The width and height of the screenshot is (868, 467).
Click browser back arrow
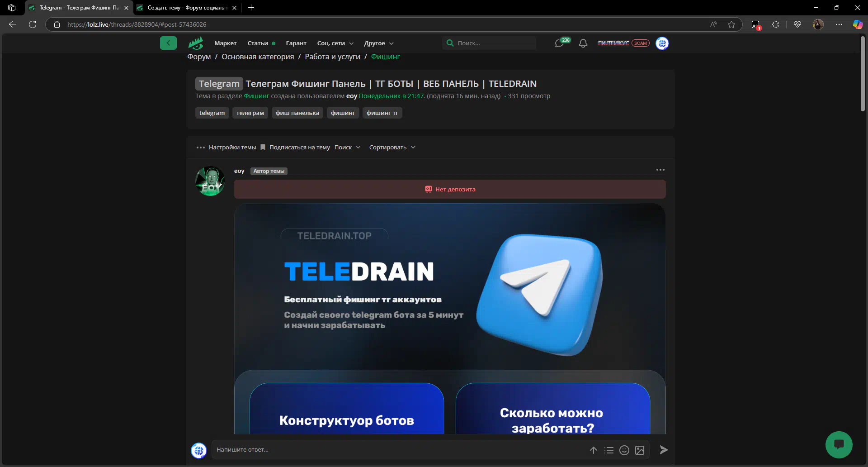13,24
